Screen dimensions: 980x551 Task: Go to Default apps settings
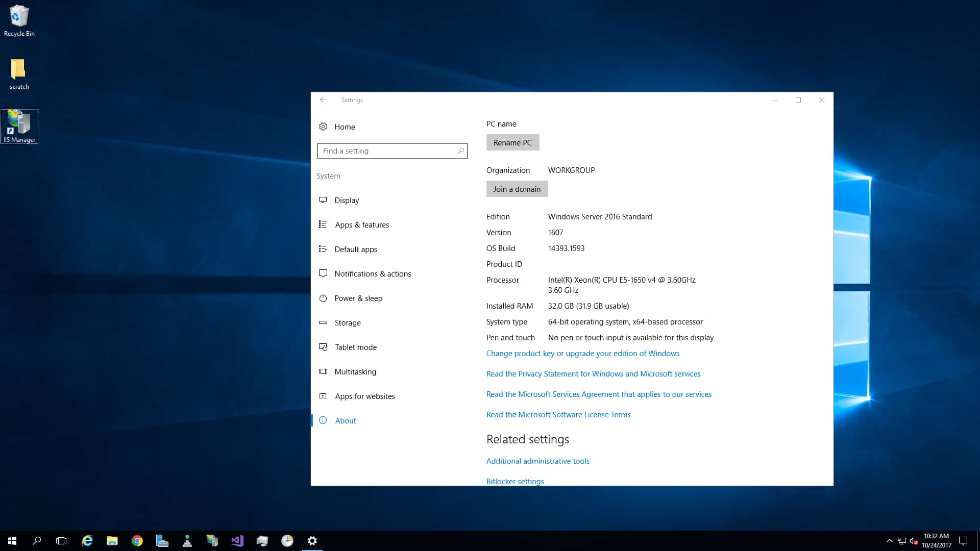click(x=356, y=249)
